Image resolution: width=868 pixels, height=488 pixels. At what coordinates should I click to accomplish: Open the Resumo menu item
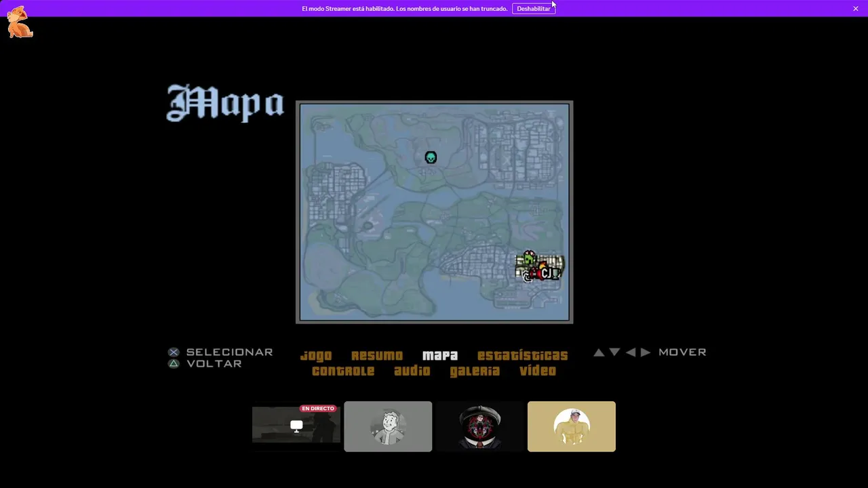377,356
